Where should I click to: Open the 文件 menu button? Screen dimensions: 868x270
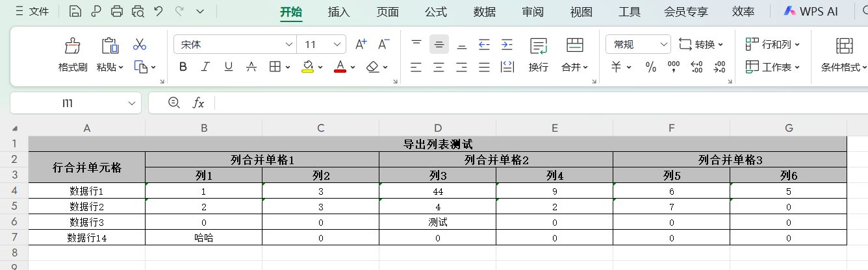click(x=32, y=11)
